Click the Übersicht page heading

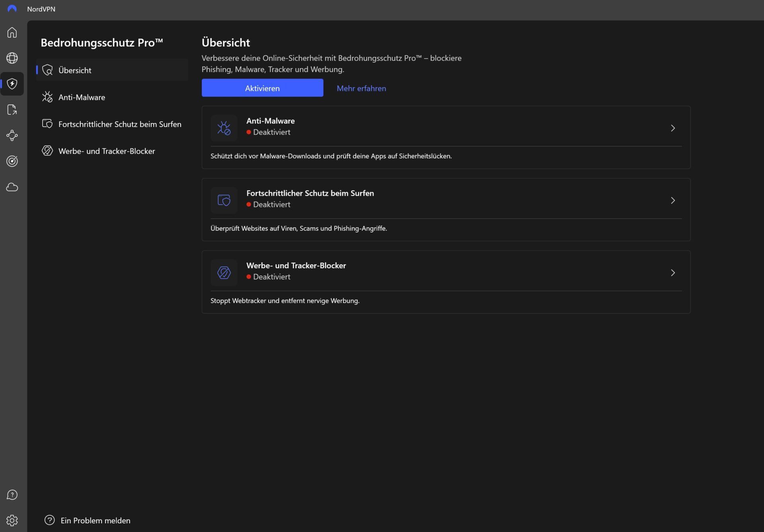226,42
